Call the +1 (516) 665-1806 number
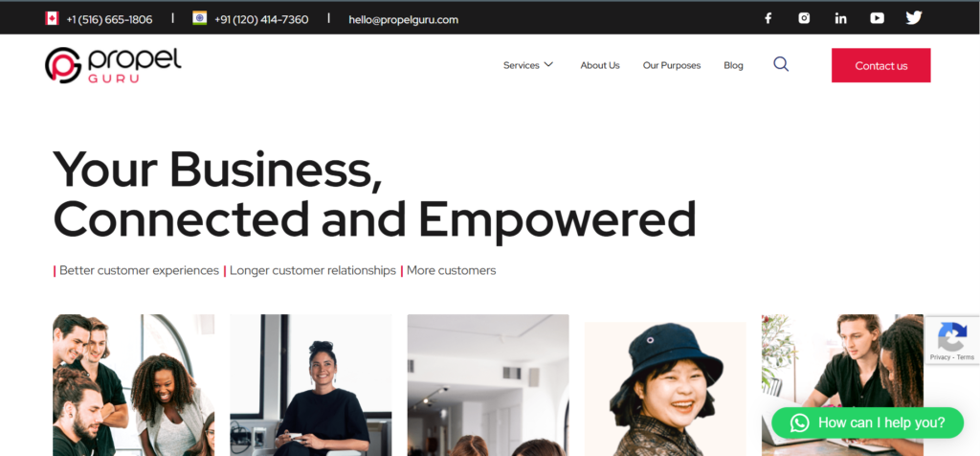The image size is (980, 456). pos(109,19)
